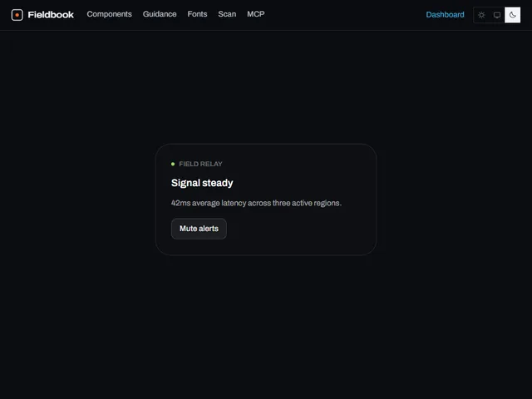Click the average latency description text
The image size is (532, 399).
click(256, 203)
